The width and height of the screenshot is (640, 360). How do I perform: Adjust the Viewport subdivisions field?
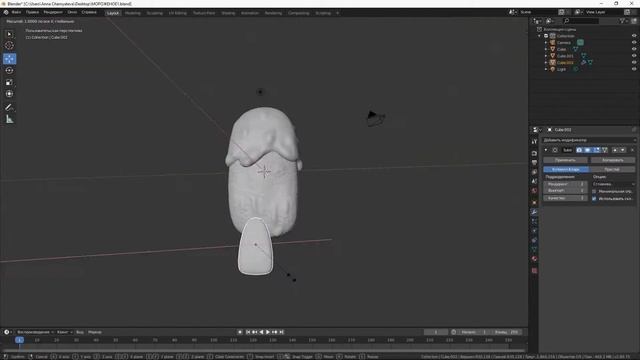pos(565,191)
